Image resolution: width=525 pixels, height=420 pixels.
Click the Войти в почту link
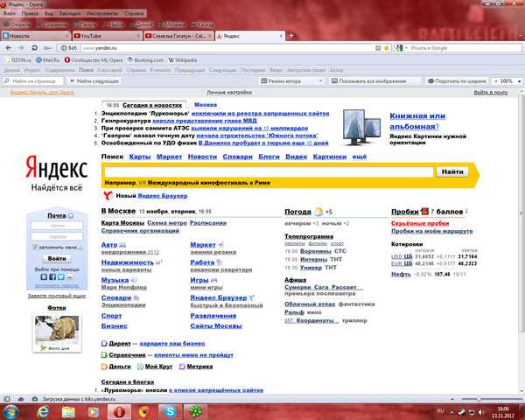(491, 93)
